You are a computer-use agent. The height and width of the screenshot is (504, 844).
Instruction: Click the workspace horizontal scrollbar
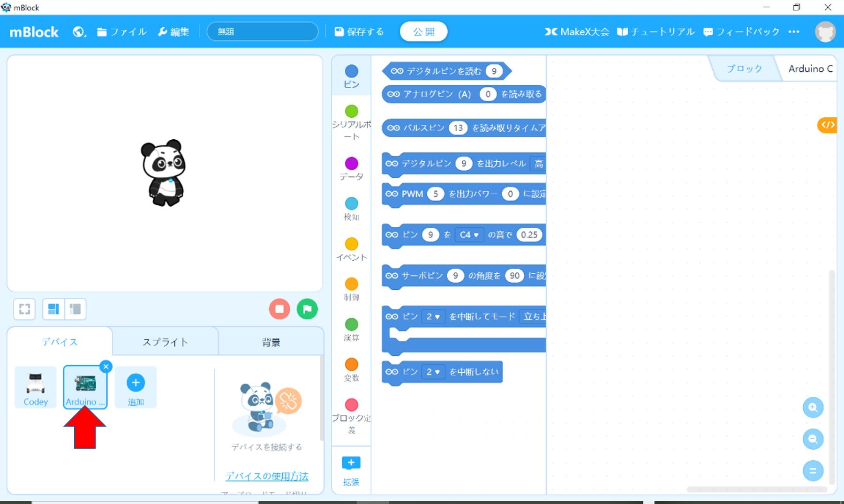tap(756, 489)
